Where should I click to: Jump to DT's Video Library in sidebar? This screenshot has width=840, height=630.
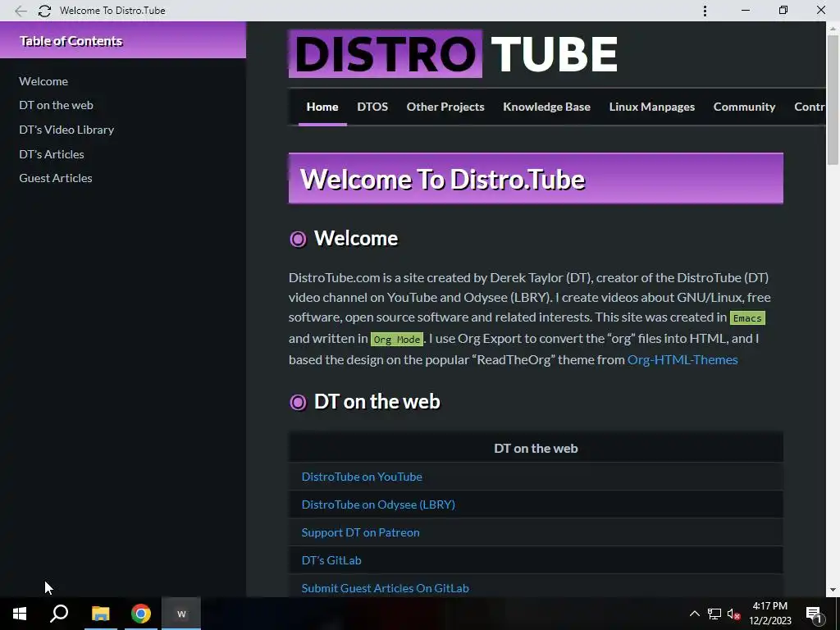66,130
